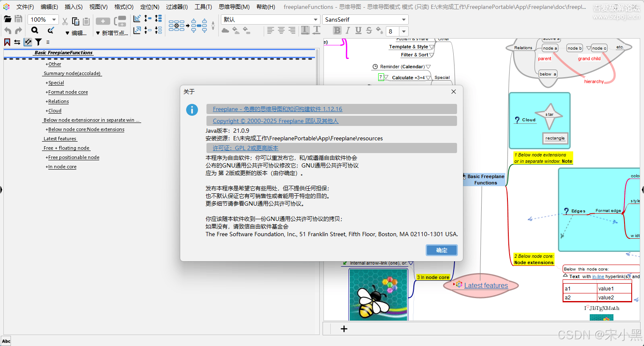The width and height of the screenshot is (644, 346).
Task: Click the red bookmark icon
Action: pyautogui.click(x=7, y=42)
